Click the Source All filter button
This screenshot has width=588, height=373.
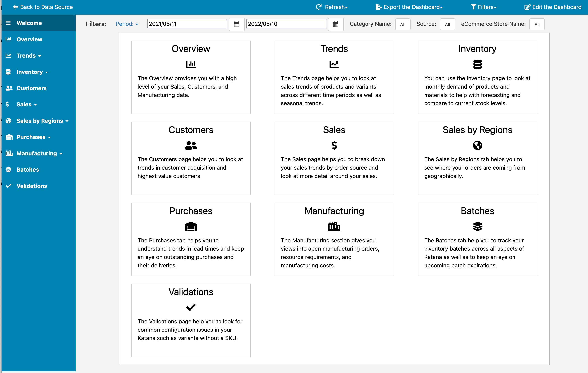[447, 24]
